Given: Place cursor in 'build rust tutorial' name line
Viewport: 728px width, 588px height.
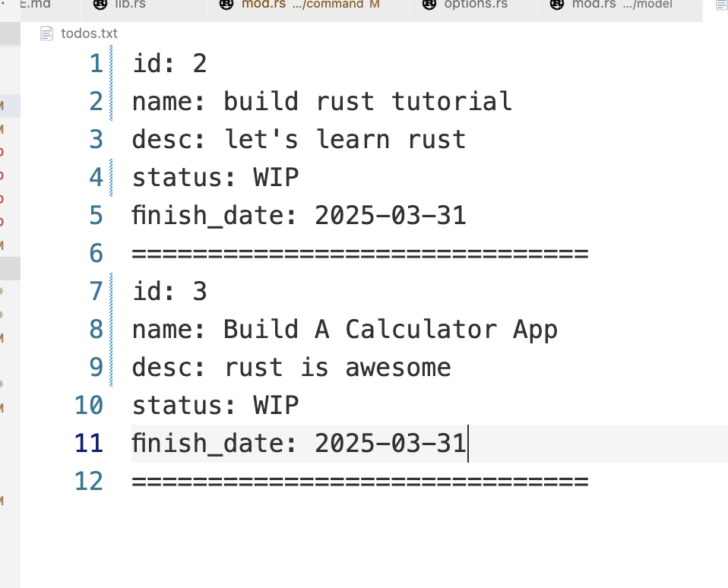Looking at the screenshot, I should (x=321, y=102).
